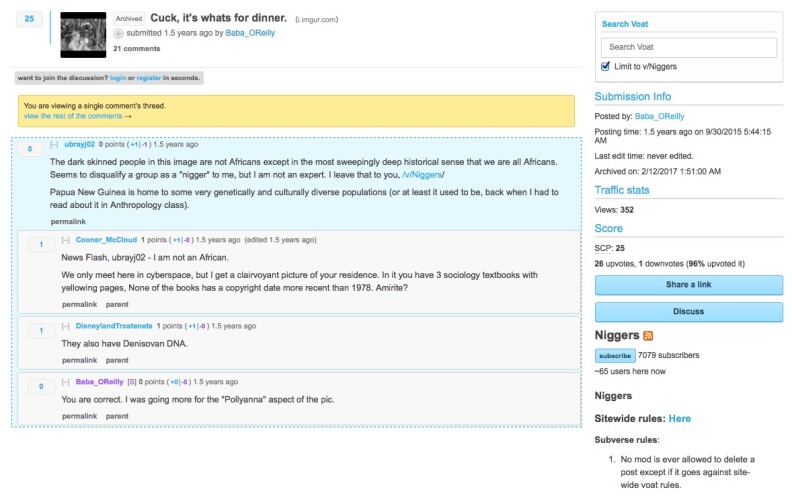Subscribe using the subscribe button
Screen dimensions: 792x496
[x=615, y=356]
